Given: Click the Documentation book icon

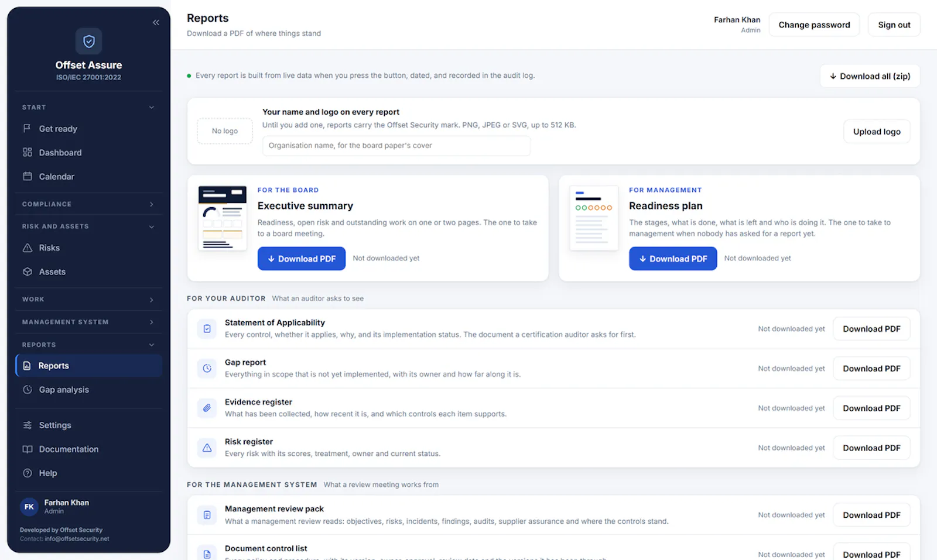Looking at the screenshot, I should pyautogui.click(x=27, y=449).
